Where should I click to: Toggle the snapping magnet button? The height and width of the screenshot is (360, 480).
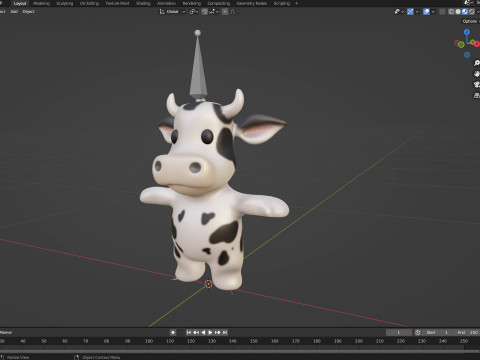coord(204,12)
